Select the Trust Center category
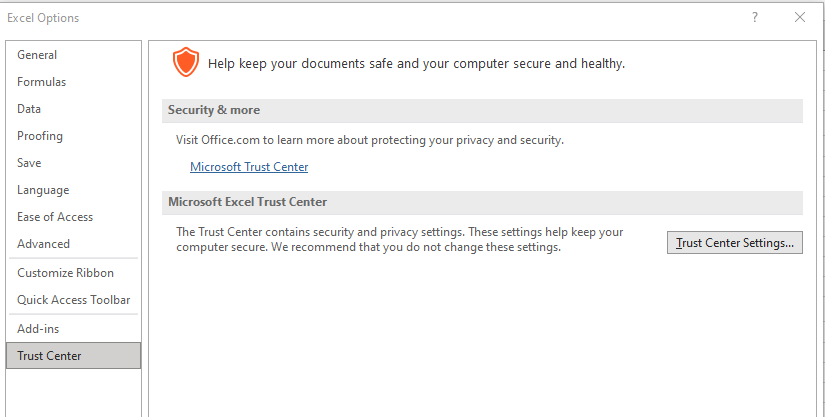The width and height of the screenshot is (825, 417). [49, 355]
